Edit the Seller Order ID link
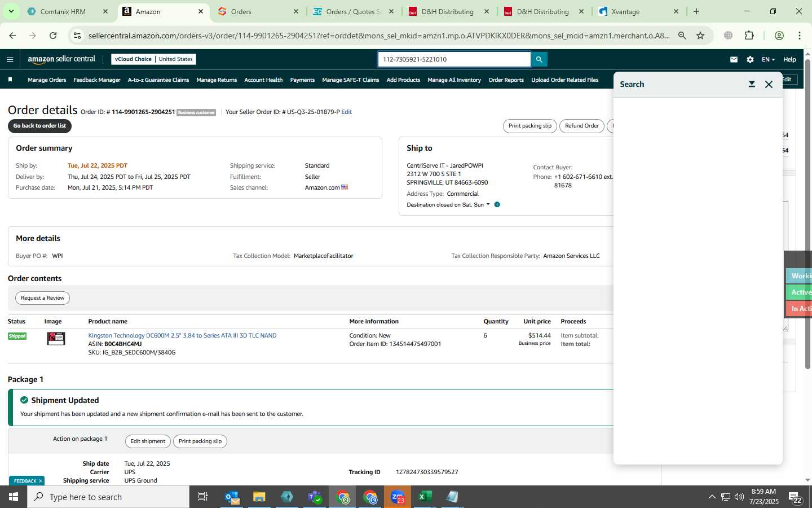Viewport: 812px width, 508px height. point(347,112)
